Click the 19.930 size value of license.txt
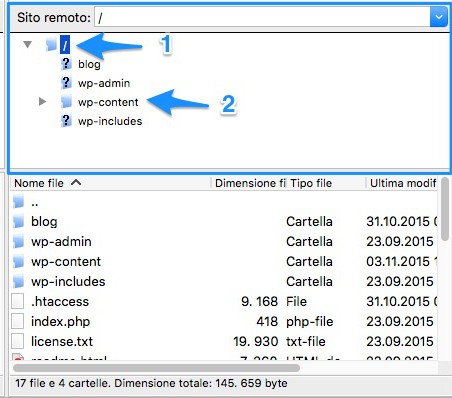The image size is (452, 398). coord(256,342)
